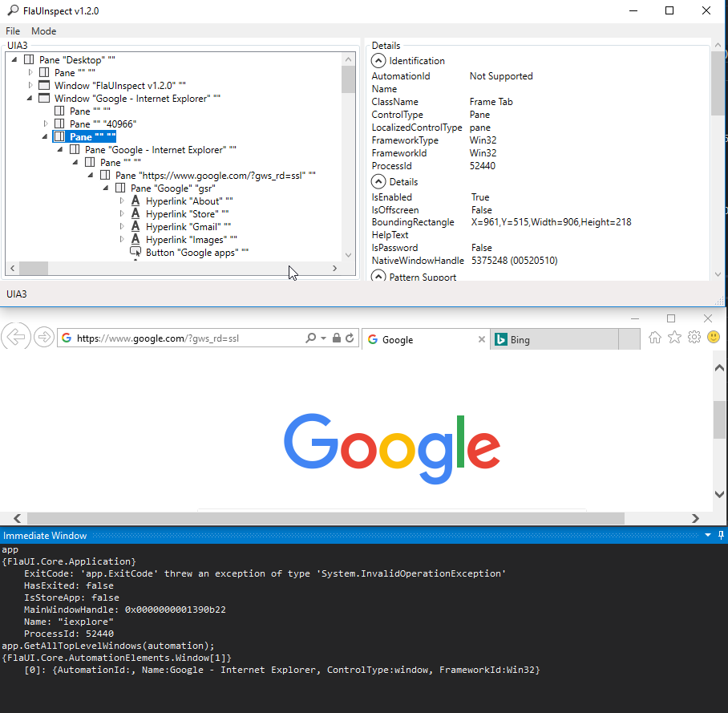Screen dimensions: 728x713
Task: Click the browser back navigation arrow
Action: (x=16, y=336)
